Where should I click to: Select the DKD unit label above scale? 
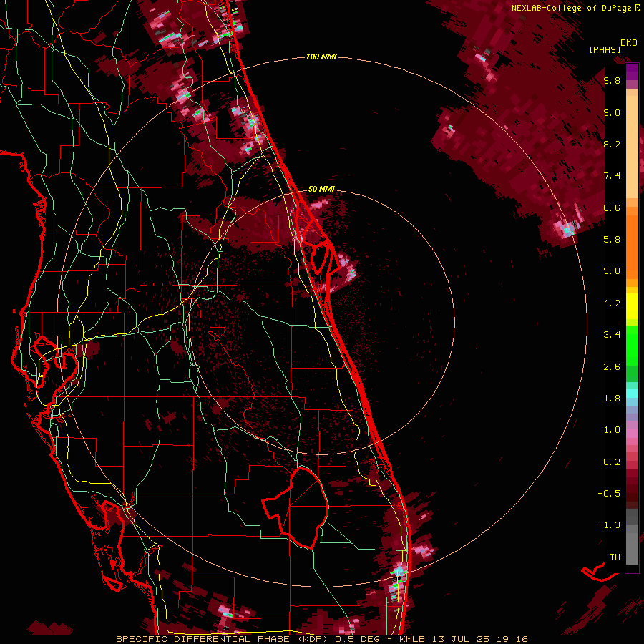[x=629, y=42]
